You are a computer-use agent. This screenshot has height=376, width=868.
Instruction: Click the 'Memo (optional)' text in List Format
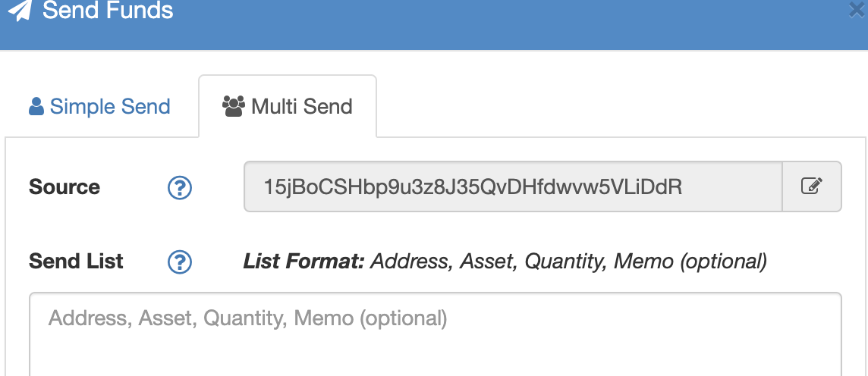click(x=690, y=261)
